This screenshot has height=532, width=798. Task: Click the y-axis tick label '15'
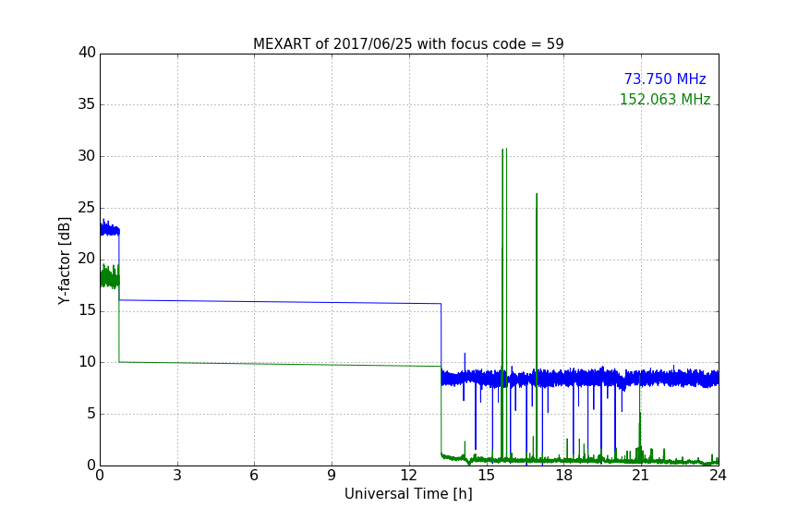click(x=87, y=310)
